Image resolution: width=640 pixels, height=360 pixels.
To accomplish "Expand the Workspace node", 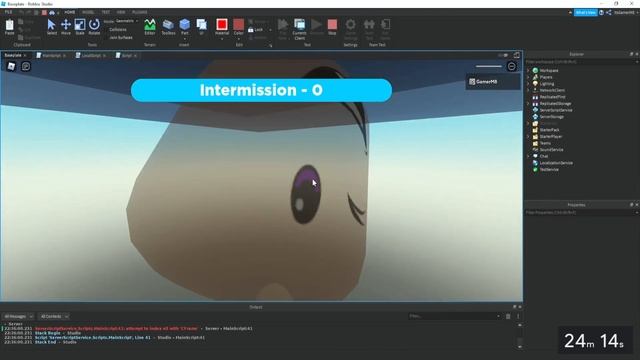I will [x=528, y=71].
